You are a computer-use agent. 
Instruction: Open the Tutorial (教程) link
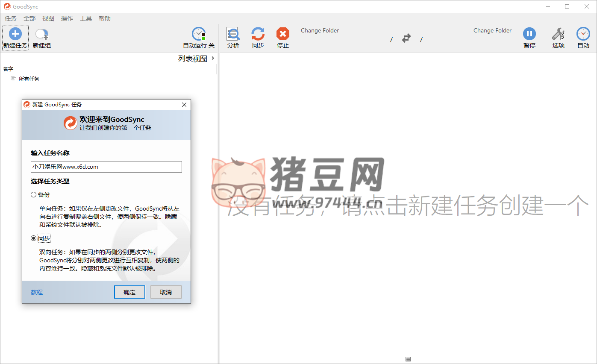pyautogui.click(x=37, y=292)
